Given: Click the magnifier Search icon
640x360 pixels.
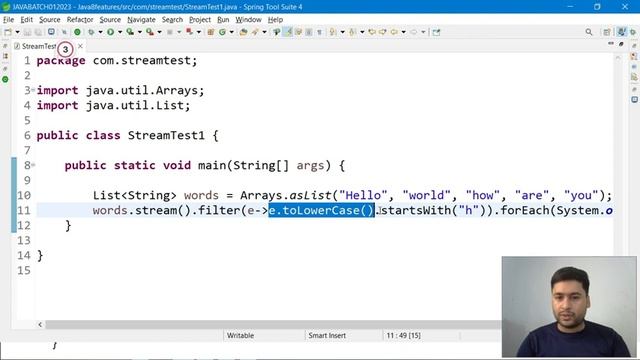Looking at the screenshot, I should tap(589, 32).
